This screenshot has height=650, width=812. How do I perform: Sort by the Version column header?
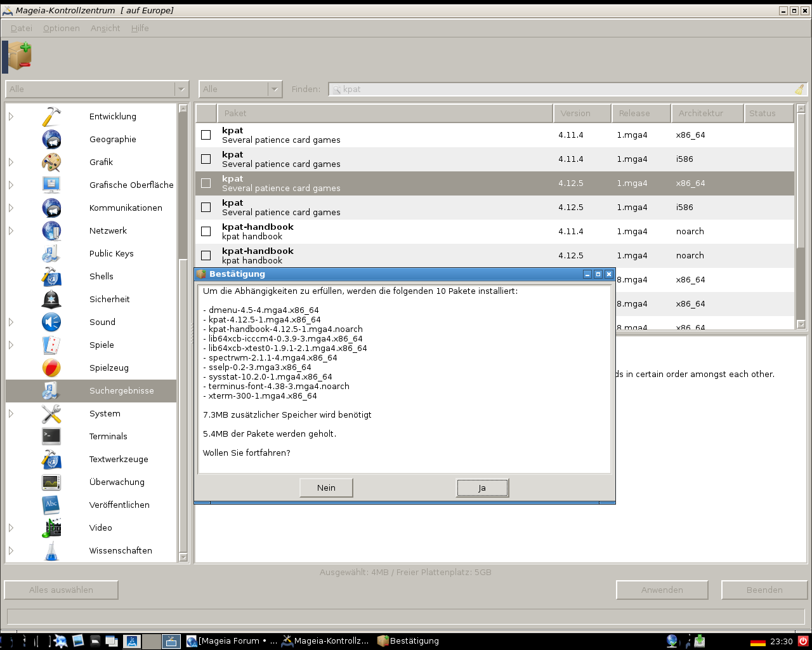pyautogui.click(x=582, y=114)
